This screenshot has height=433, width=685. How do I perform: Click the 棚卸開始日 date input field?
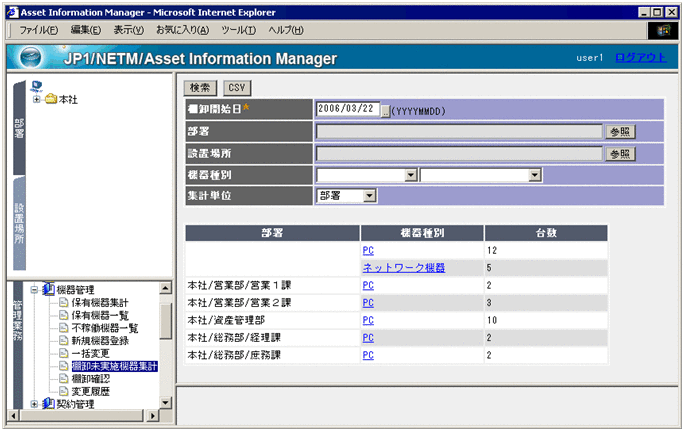346,110
